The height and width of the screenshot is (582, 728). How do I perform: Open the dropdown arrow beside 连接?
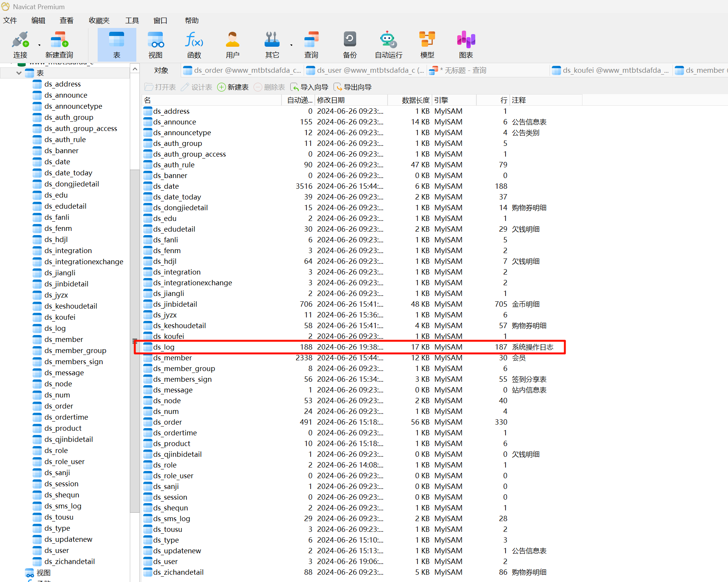click(x=39, y=45)
